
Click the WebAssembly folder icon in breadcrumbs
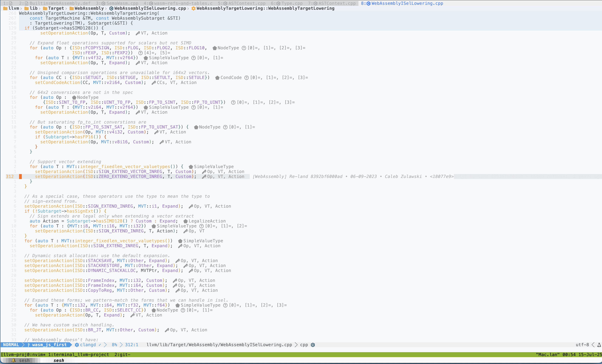coord(72,8)
